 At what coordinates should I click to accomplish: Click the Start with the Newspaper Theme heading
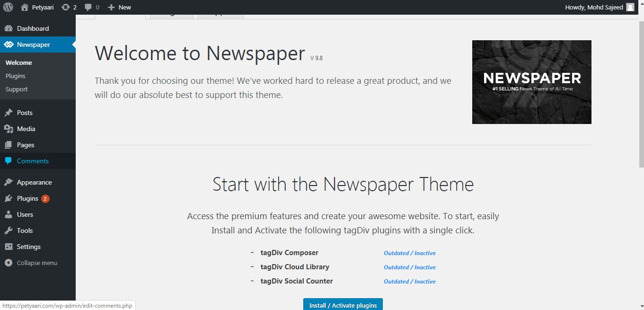(343, 184)
